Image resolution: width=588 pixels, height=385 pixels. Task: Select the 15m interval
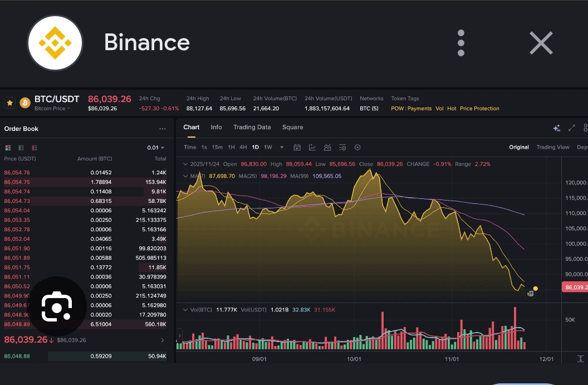[x=217, y=147]
